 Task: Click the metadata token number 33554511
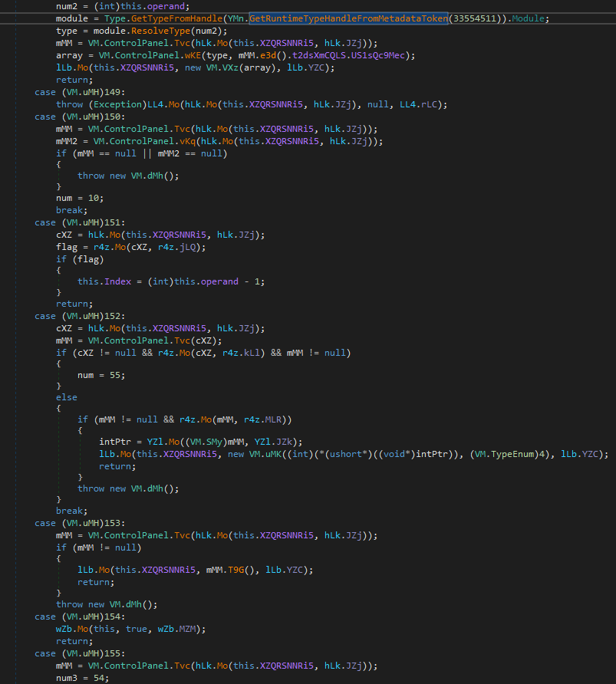[x=476, y=18]
